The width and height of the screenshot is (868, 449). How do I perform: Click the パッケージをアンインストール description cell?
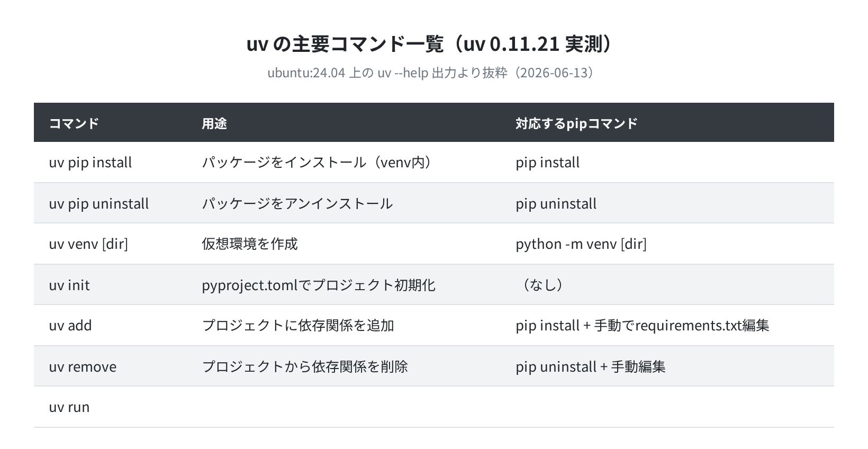(x=297, y=203)
